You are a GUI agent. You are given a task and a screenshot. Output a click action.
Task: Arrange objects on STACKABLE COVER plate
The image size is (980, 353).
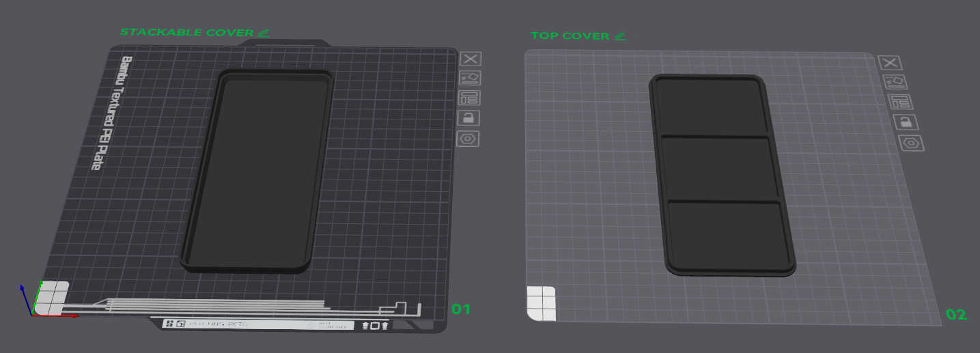pyautogui.click(x=471, y=98)
